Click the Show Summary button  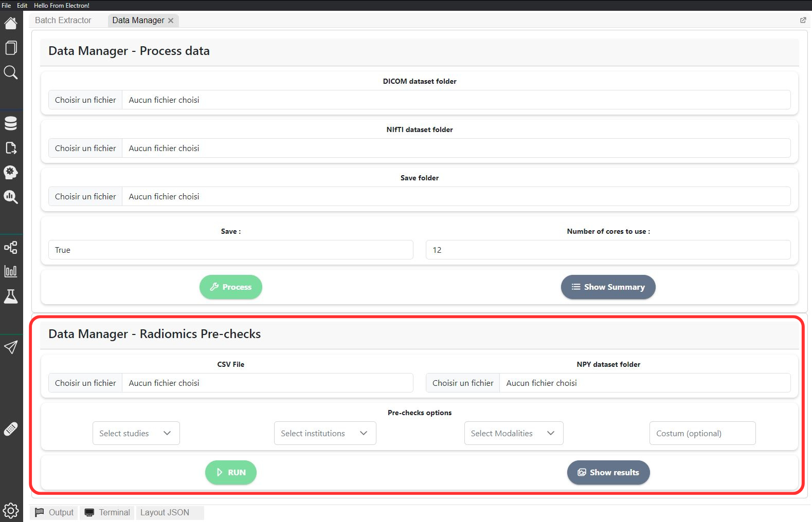(x=608, y=287)
